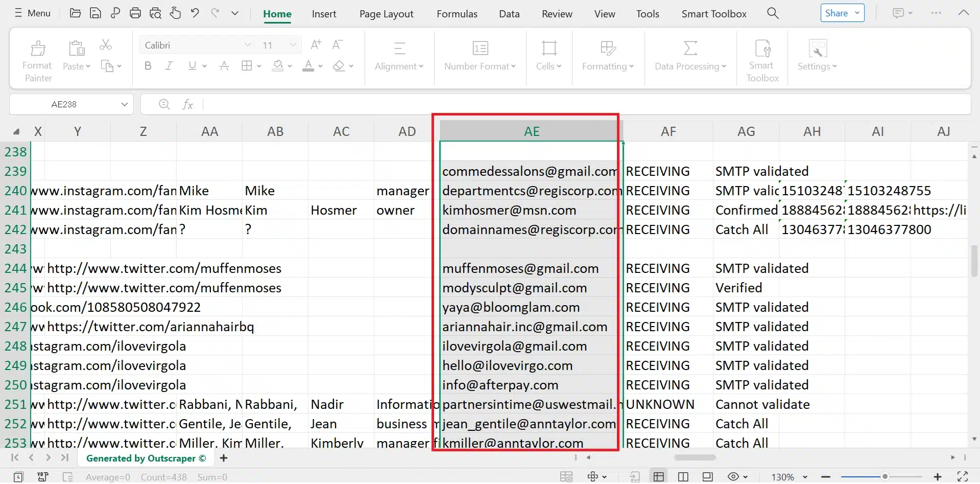980x484 pixels.
Task: Click the Increase Font Size icon
Action: coord(316,45)
